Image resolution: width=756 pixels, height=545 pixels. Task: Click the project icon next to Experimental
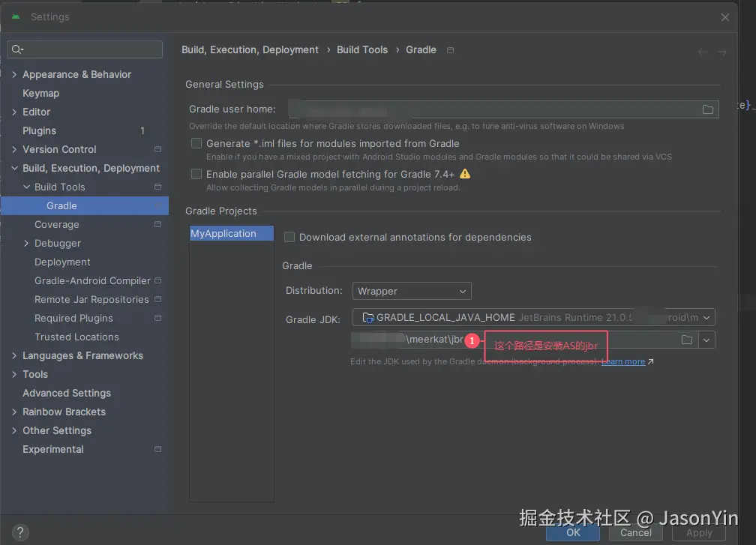pyautogui.click(x=157, y=449)
